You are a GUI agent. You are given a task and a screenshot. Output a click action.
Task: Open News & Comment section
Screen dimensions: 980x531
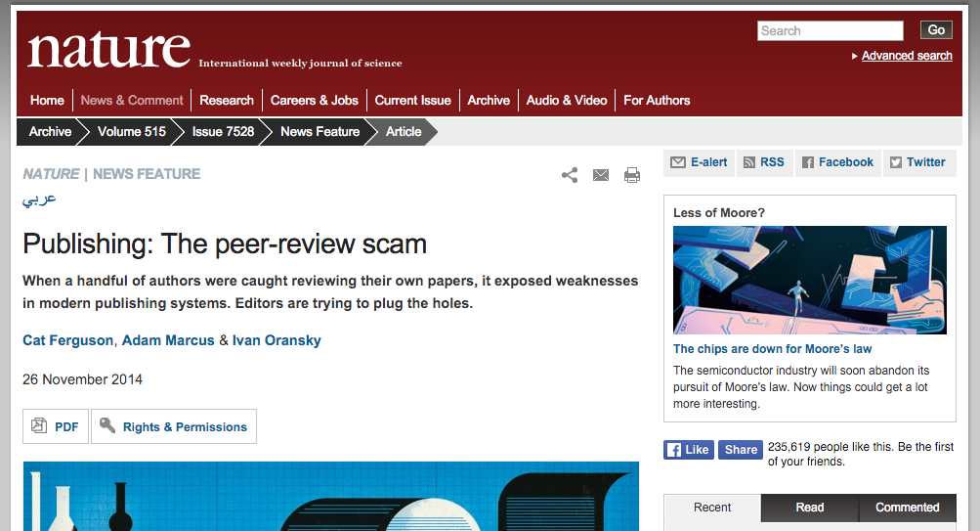tap(132, 100)
